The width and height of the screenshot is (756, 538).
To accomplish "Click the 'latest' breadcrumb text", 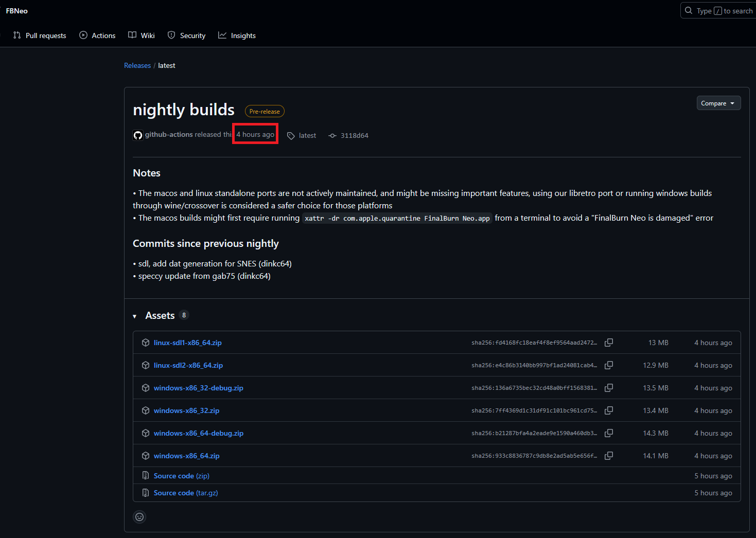I will pos(167,65).
